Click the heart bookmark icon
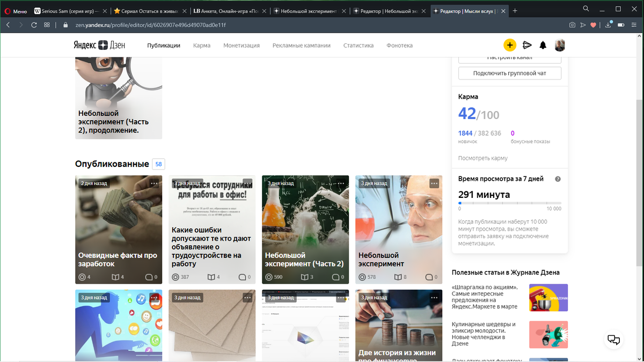Screen dimensions: 644x362 (x=593, y=25)
